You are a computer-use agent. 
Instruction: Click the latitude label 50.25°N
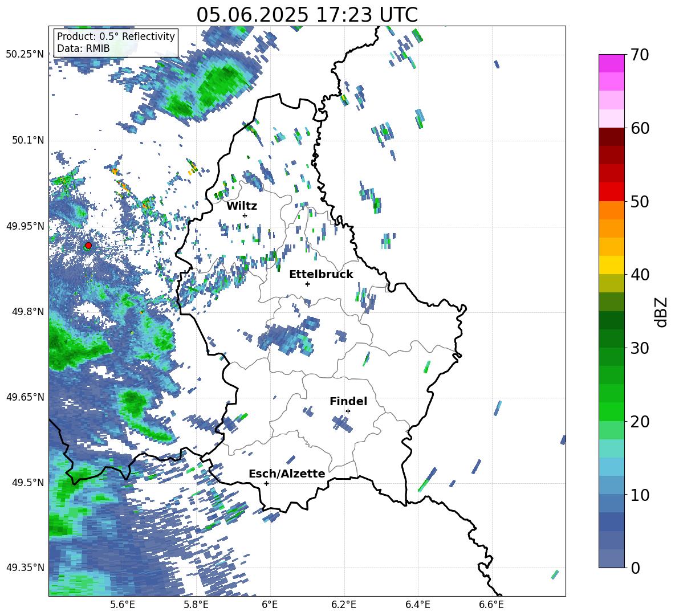pos(25,54)
